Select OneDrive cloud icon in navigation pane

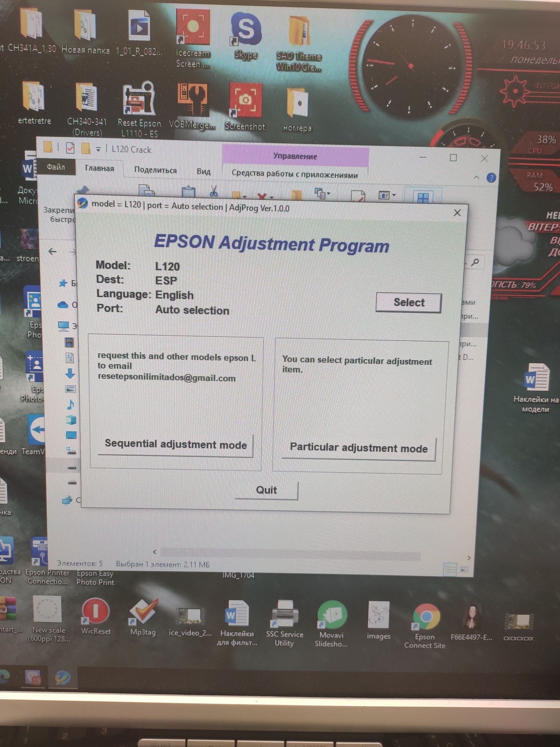point(63,305)
